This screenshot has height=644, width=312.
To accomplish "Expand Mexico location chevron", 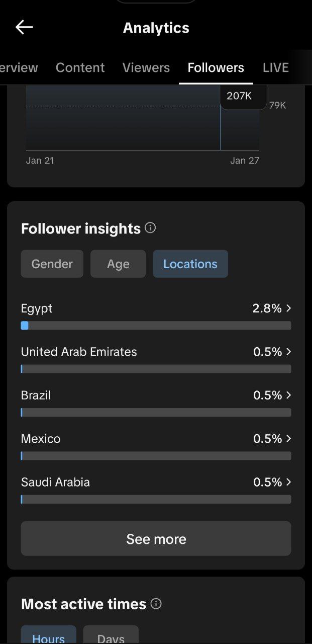I will (288, 438).
